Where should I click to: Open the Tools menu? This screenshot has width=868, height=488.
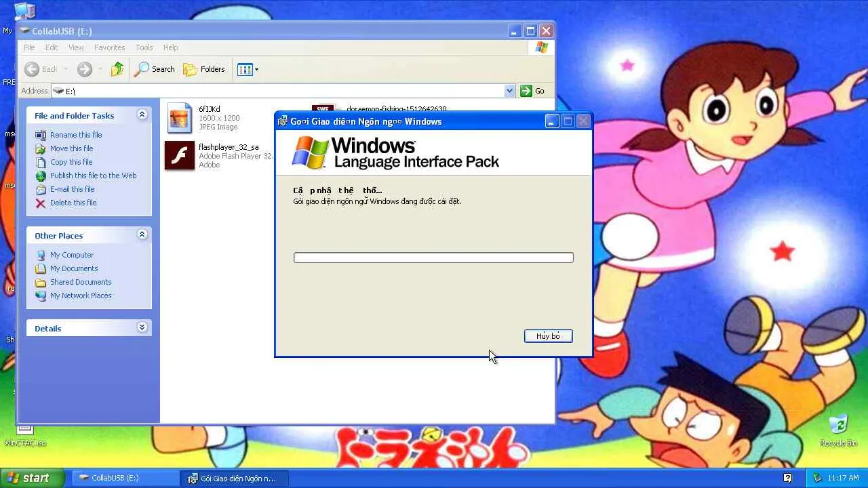(x=144, y=47)
